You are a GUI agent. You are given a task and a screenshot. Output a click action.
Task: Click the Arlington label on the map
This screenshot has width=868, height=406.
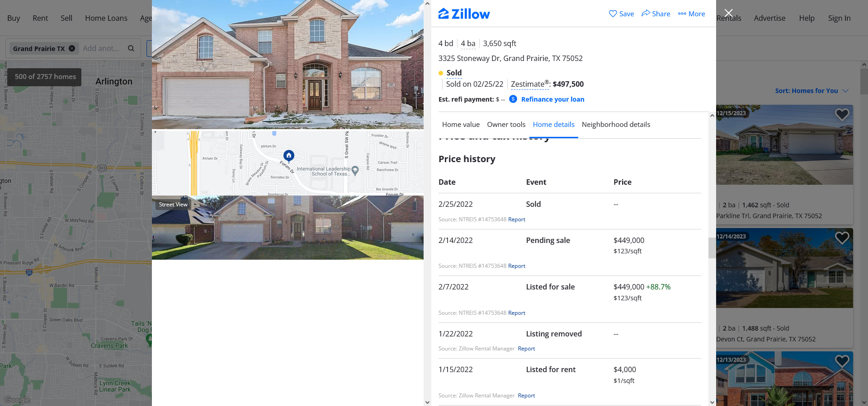click(114, 82)
